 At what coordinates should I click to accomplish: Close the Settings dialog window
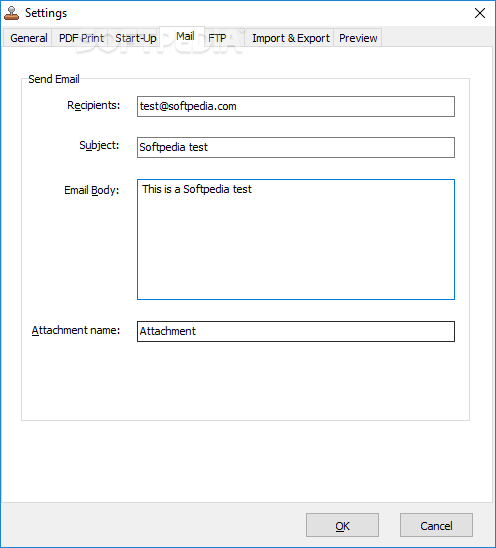pyautogui.click(x=480, y=13)
